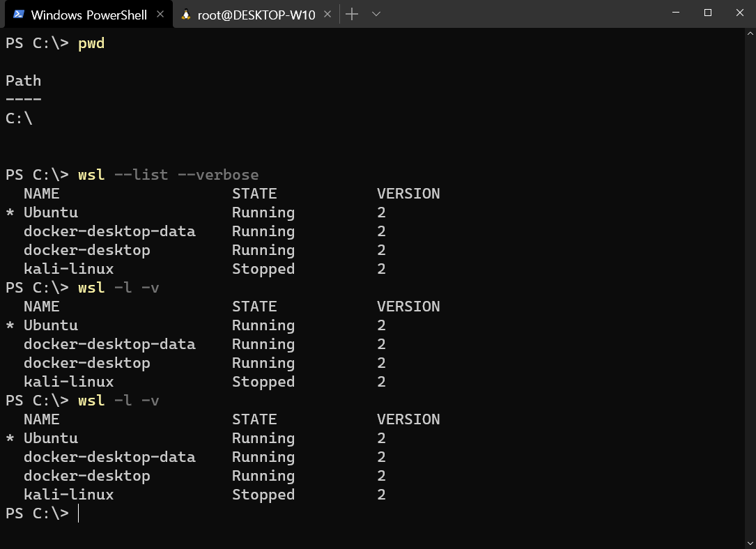Viewport: 756px width, 549px height.
Task: Close the root@DESKTOP-W10 tab
Action: [327, 15]
